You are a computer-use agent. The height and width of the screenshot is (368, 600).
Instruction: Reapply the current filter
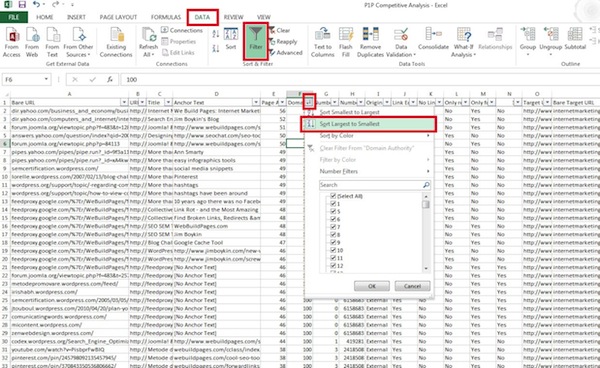pos(283,41)
